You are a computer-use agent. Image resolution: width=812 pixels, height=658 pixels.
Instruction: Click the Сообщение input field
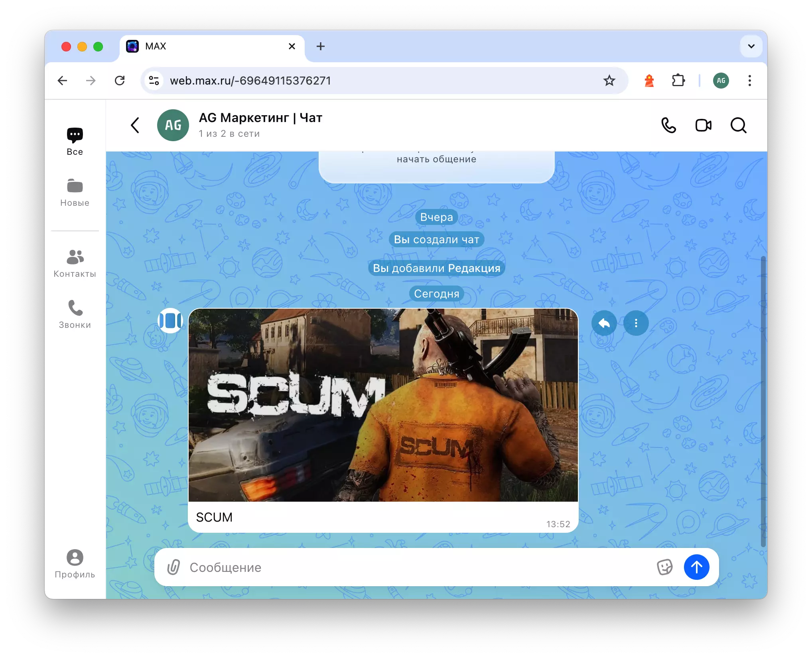point(419,567)
